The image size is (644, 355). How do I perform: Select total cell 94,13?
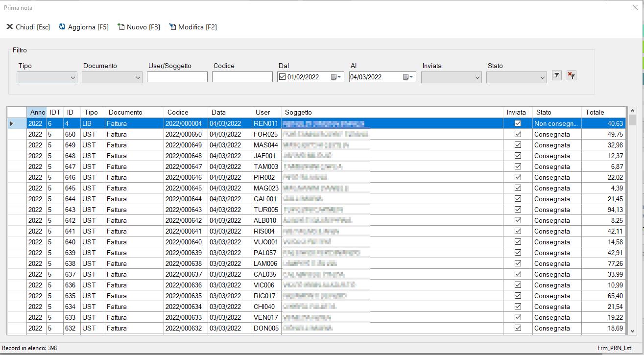[x=603, y=210]
